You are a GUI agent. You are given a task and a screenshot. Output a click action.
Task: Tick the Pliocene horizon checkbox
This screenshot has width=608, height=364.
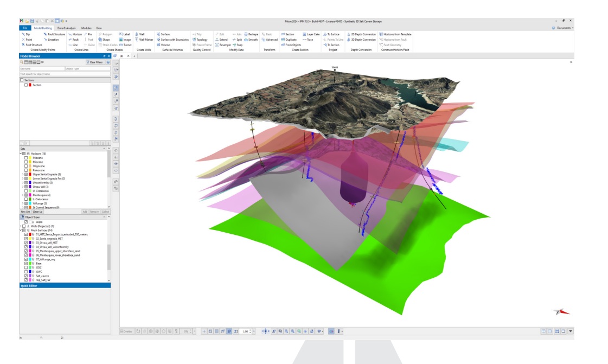tap(26, 158)
